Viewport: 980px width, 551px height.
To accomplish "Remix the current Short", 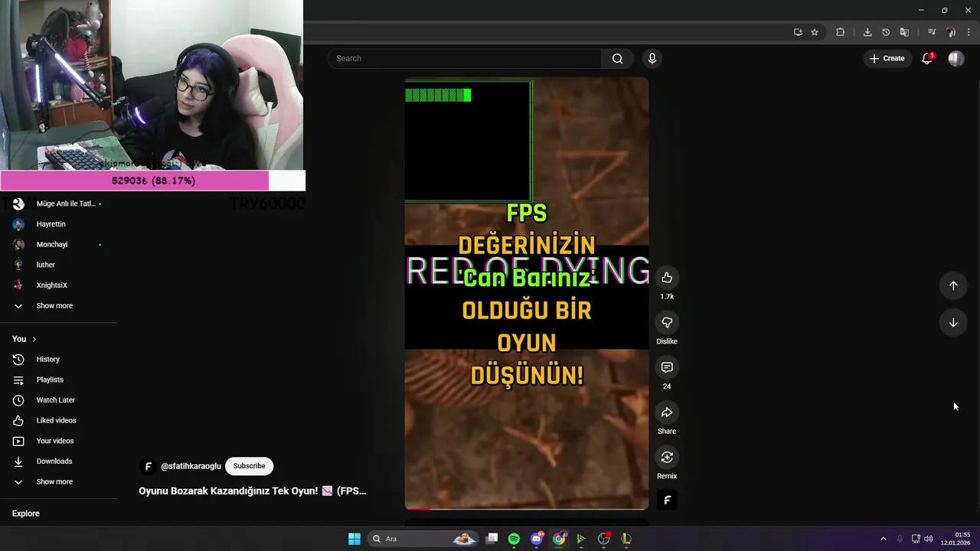I will click(667, 458).
